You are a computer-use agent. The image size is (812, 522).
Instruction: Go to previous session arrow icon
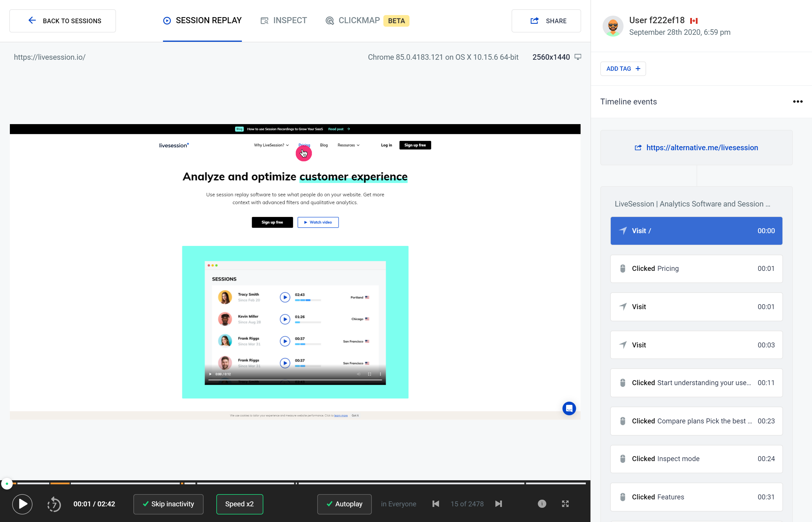click(x=436, y=504)
